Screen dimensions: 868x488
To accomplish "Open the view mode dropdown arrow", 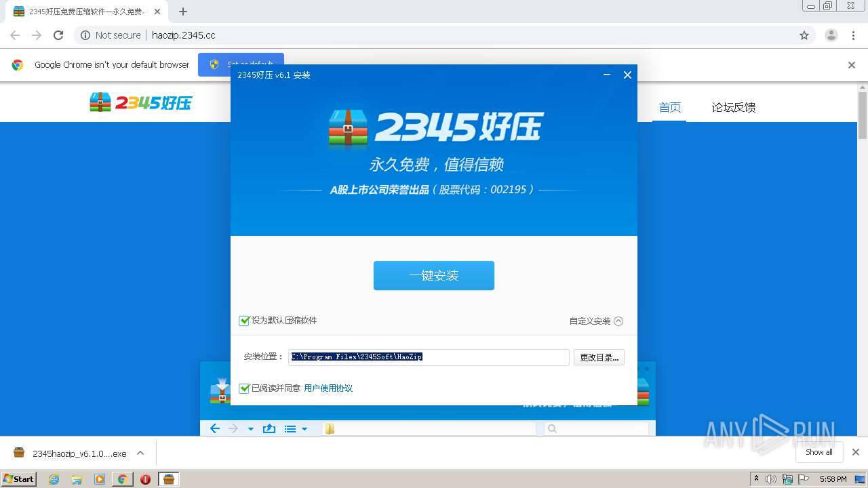I will 304,429.
